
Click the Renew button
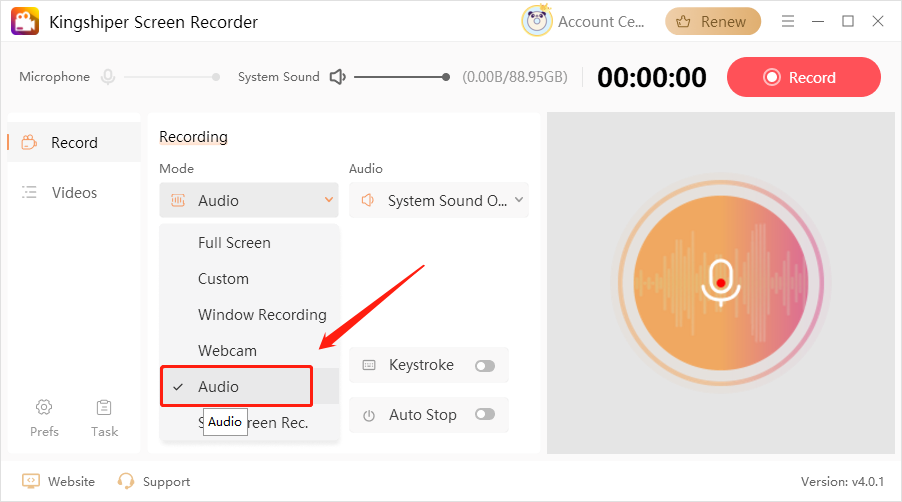click(x=713, y=21)
